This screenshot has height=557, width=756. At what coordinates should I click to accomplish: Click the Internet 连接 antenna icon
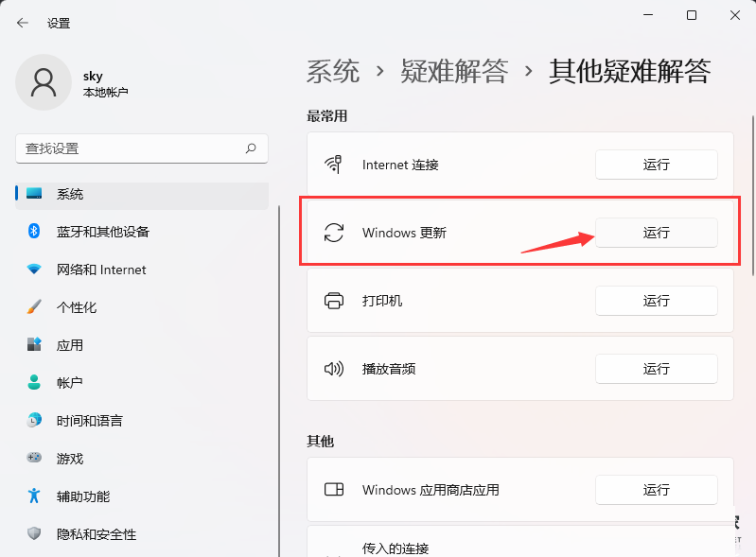[x=334, y=165]
